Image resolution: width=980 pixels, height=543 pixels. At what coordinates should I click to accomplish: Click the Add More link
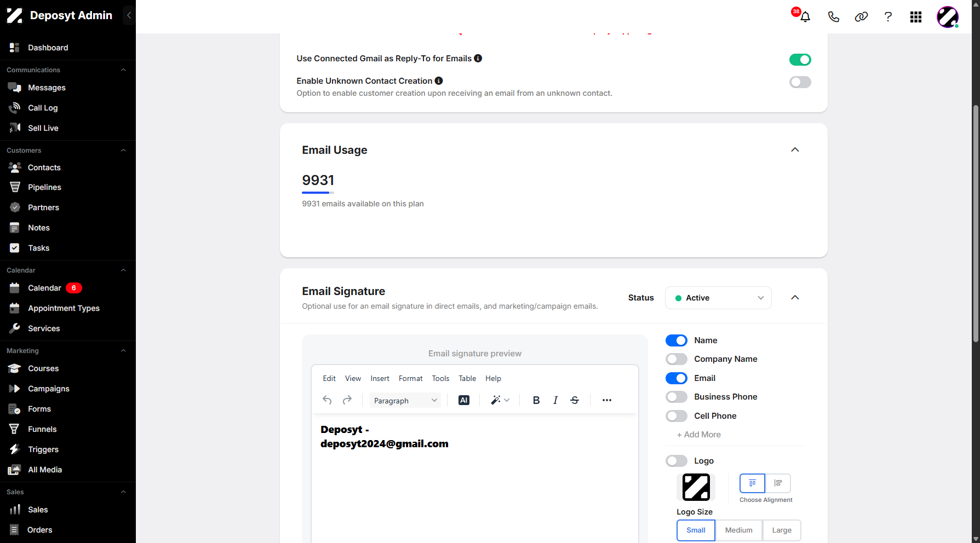coord(699,435)
